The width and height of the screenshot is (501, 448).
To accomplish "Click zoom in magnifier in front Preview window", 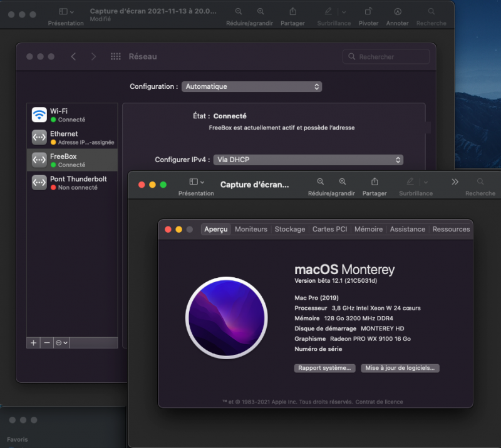I will tap(342, 181).
